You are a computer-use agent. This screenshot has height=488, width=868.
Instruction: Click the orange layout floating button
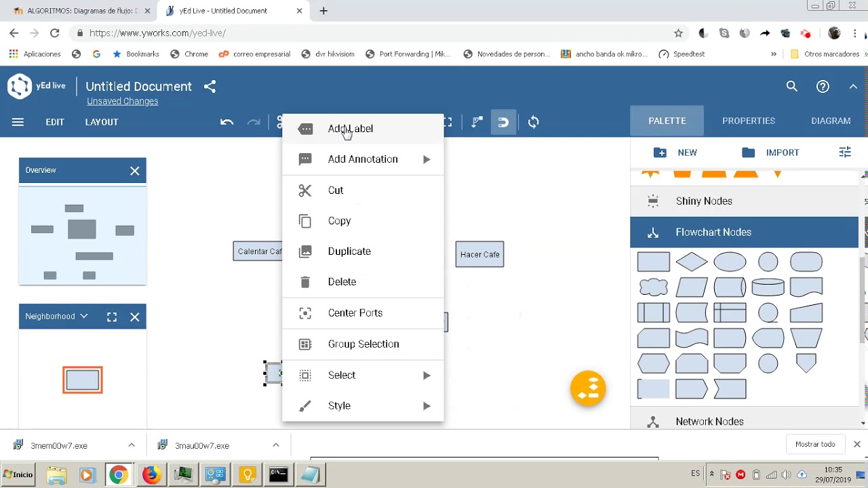pos(588,389)
